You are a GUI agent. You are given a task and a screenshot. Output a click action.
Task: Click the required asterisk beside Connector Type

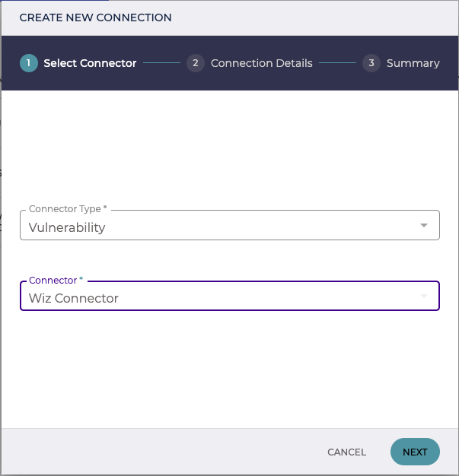(x=105, y=207)
